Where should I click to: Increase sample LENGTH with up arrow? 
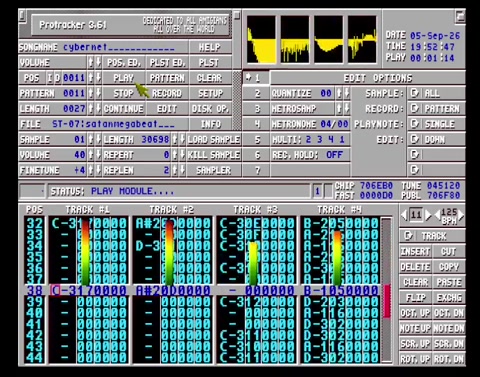click(x=175, y=139)
